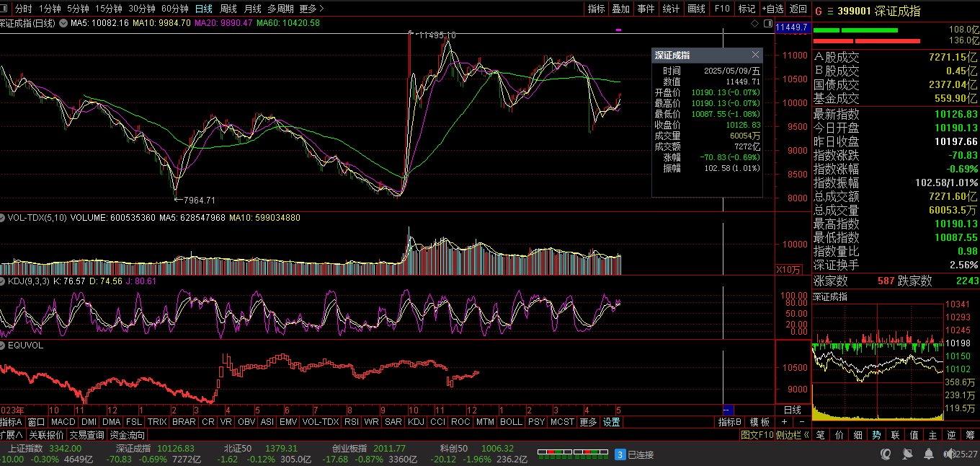The width and height of the screenshot is (980, 466).
Task: Click the 标记 mark button
Action: pos(747,9)
